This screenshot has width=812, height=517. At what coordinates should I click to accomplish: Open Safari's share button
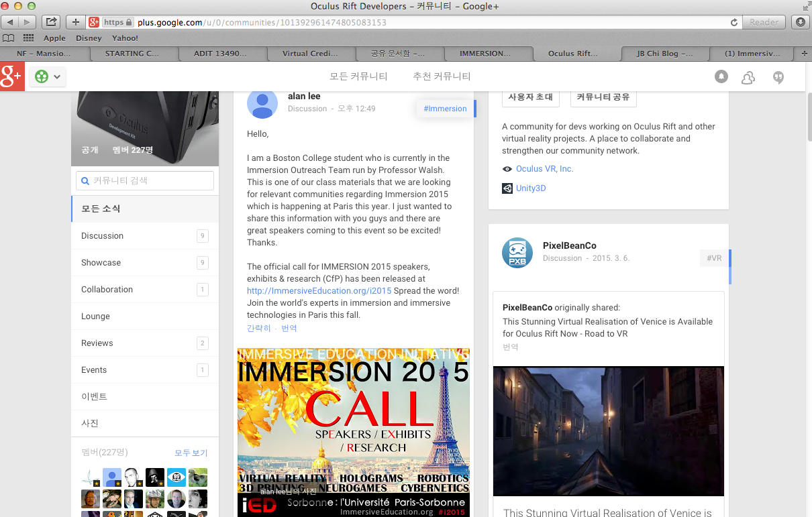[x=52, y=22]
